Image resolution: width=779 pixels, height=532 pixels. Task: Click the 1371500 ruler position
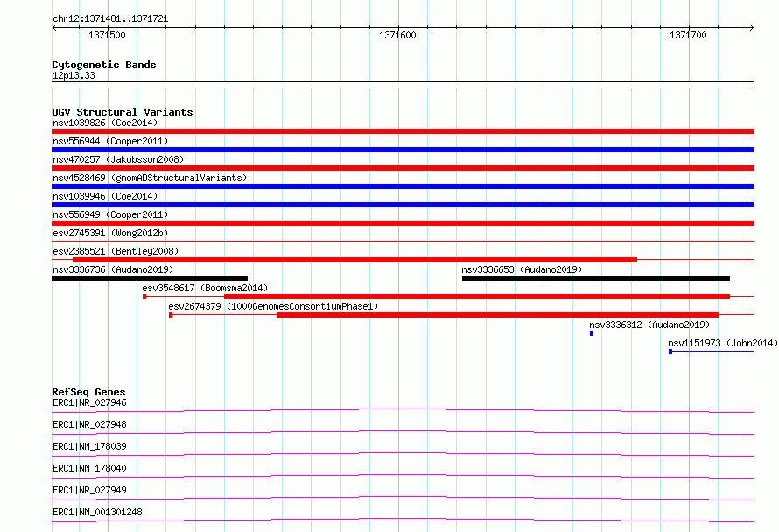[107, 35]
